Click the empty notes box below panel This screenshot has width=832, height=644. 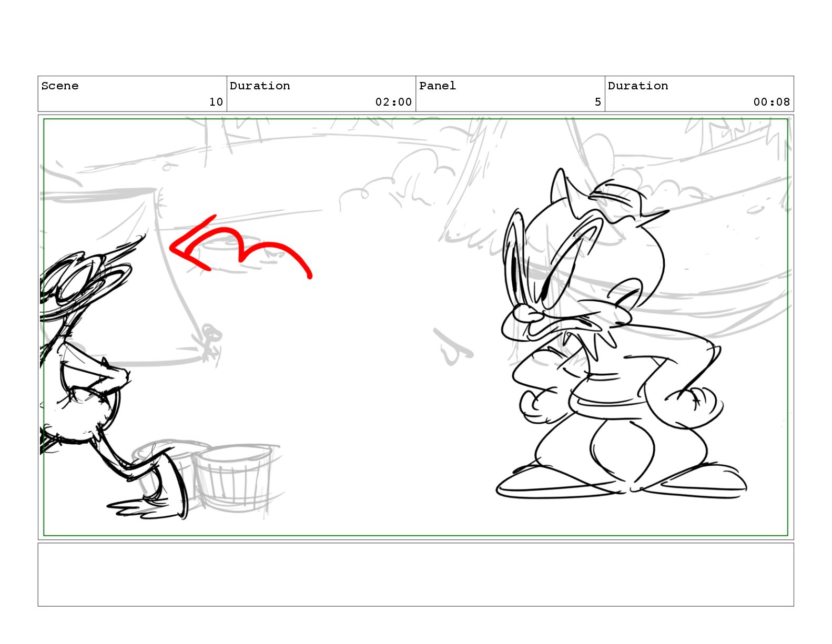[x=415, y=575]
